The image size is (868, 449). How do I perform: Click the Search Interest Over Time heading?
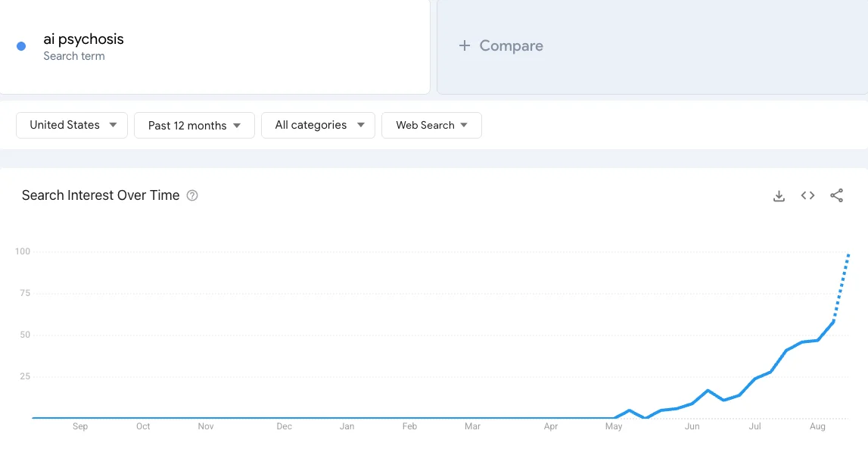[101, 195]
